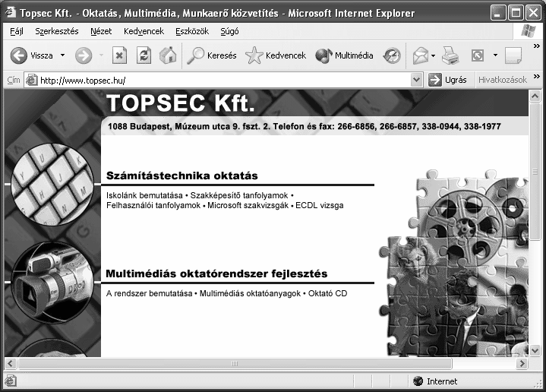This screenshot has width=546, height=392.
Task: Open the Kedvencek menu in menu bar
Action: (144, 31)
